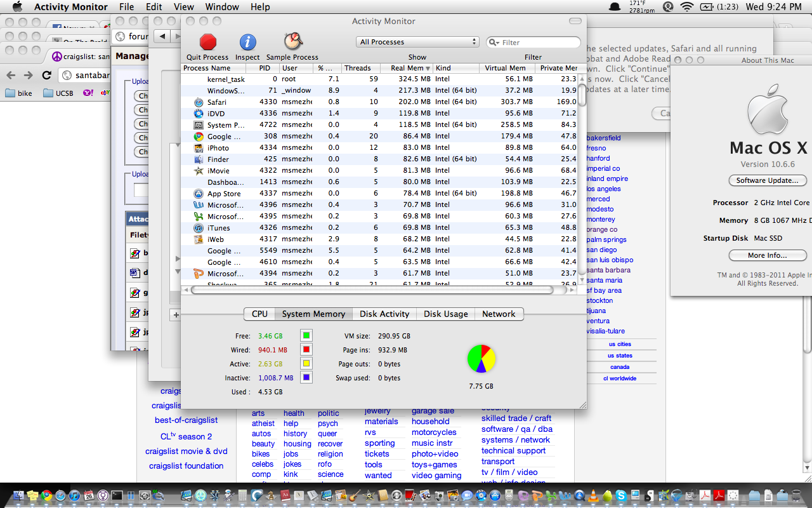Sort by the Real Mem column
Screen dimensions: 812x508
[x=408, y=68]
